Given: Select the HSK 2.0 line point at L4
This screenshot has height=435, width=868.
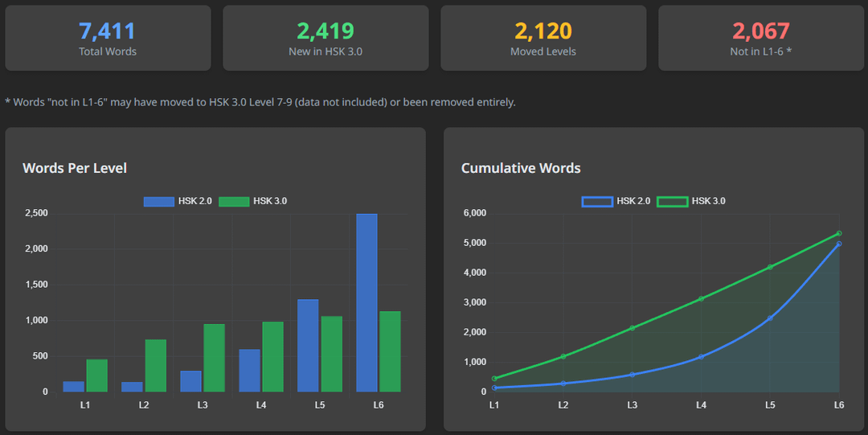Looking at the screenshot, I should pyautogui.click(x=701, y=356).
